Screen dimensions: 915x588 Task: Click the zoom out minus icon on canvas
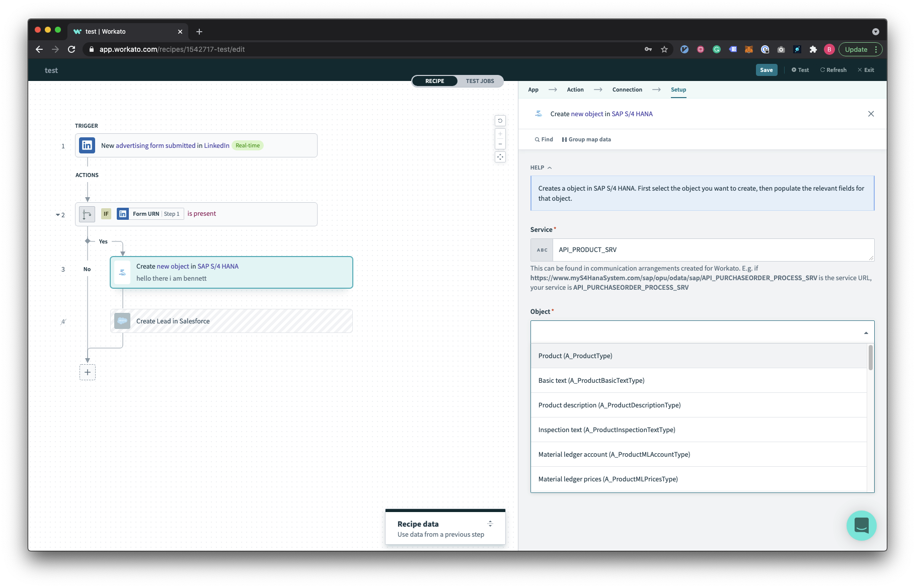pos(499,143)
